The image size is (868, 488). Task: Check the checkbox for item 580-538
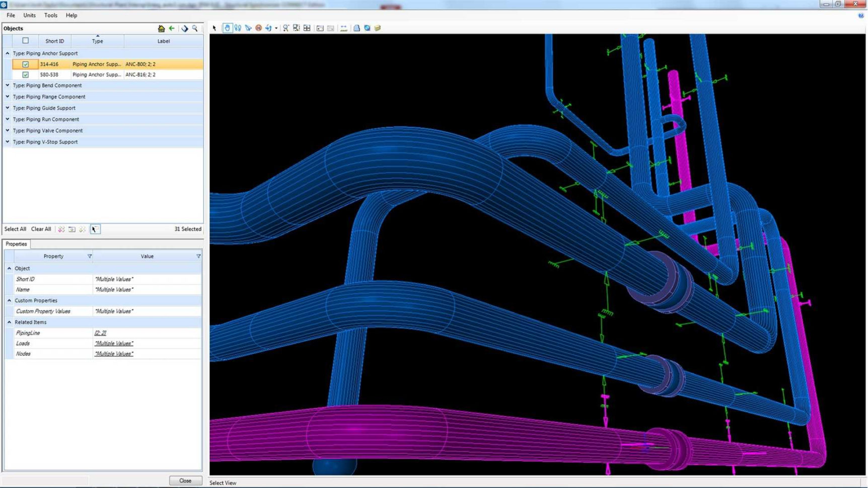click(25, 74)
